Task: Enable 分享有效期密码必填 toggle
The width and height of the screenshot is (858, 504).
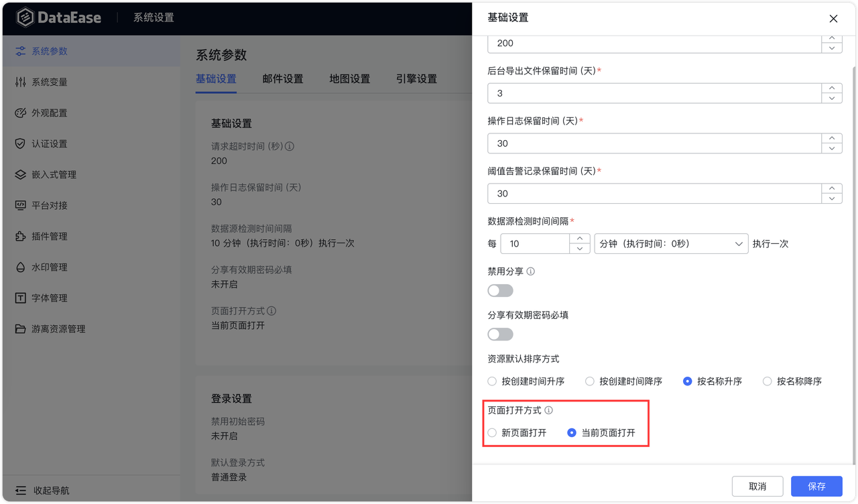Action: tap(500, 334)
